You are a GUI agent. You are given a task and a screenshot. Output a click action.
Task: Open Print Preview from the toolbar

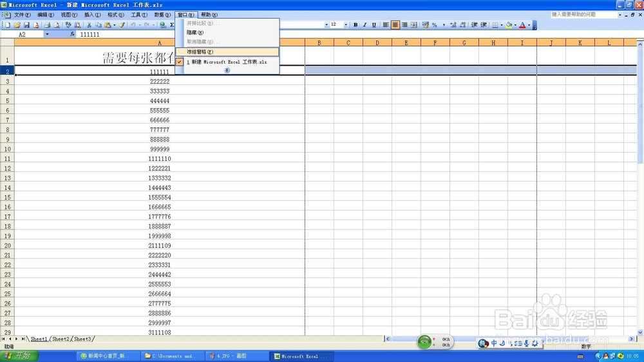point(57,25)
